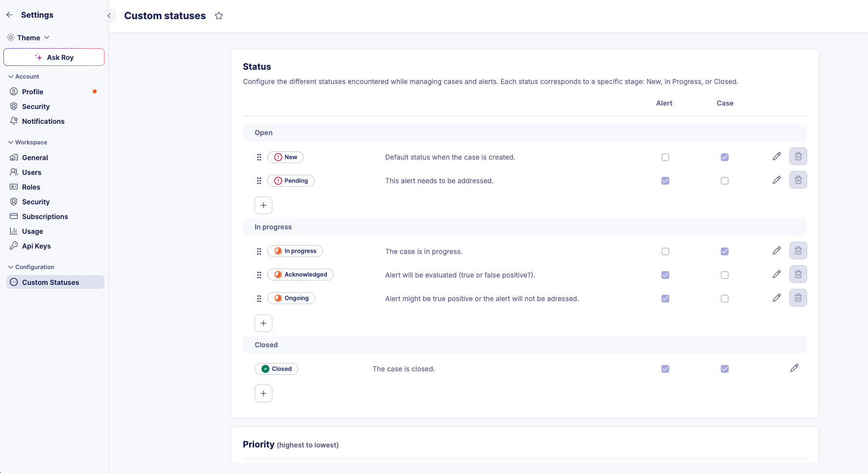Collapse the Workspace section
This screenshot has height=473, width=868.
[10, 142]
